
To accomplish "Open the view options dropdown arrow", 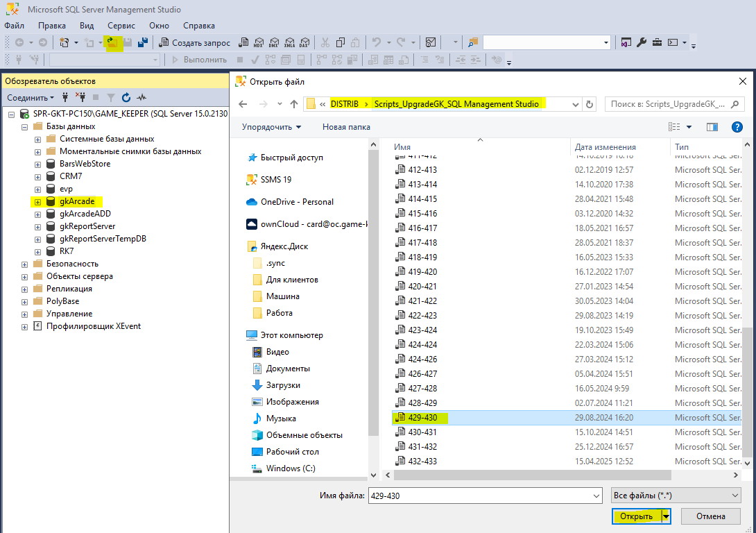I will pyautogui.click(x=689, y=127).
